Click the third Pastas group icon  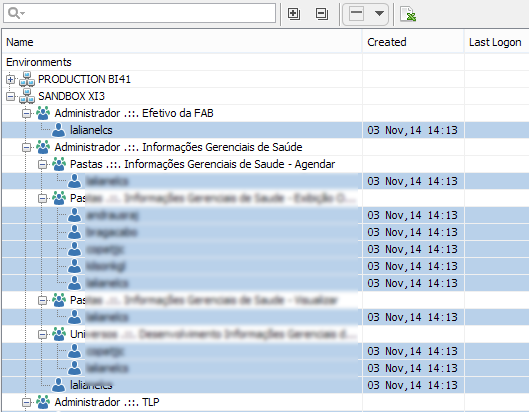click(59, 300)
